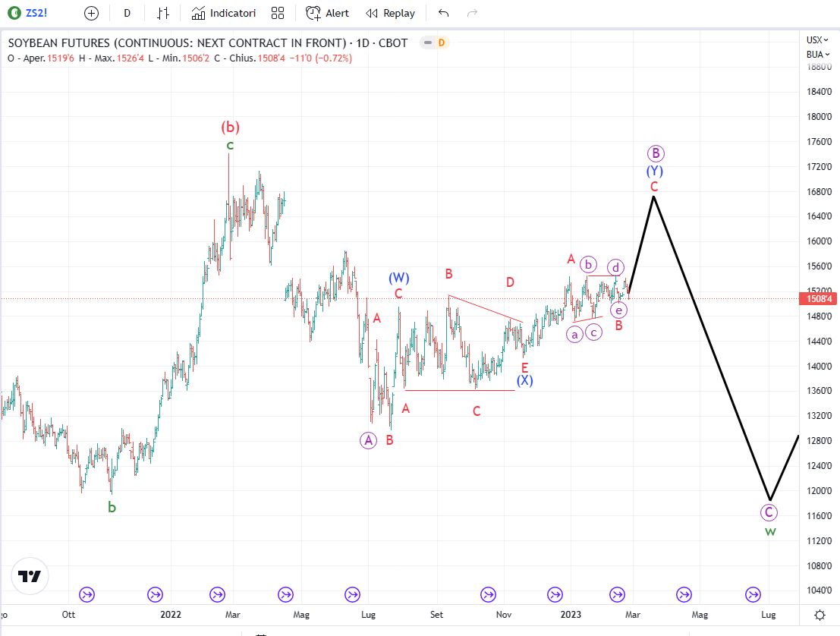
Task: Click the add symbol plus icon
Action: [92, 13]
